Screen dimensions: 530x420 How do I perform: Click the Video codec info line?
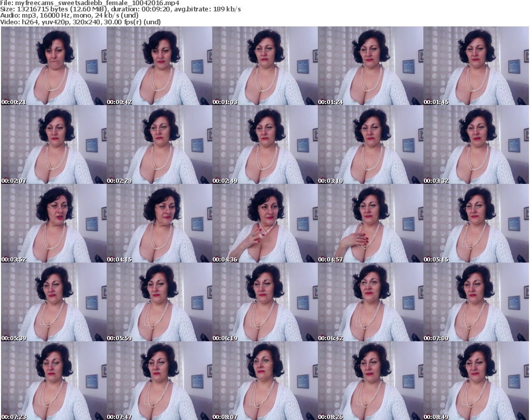tap(81, 22)
